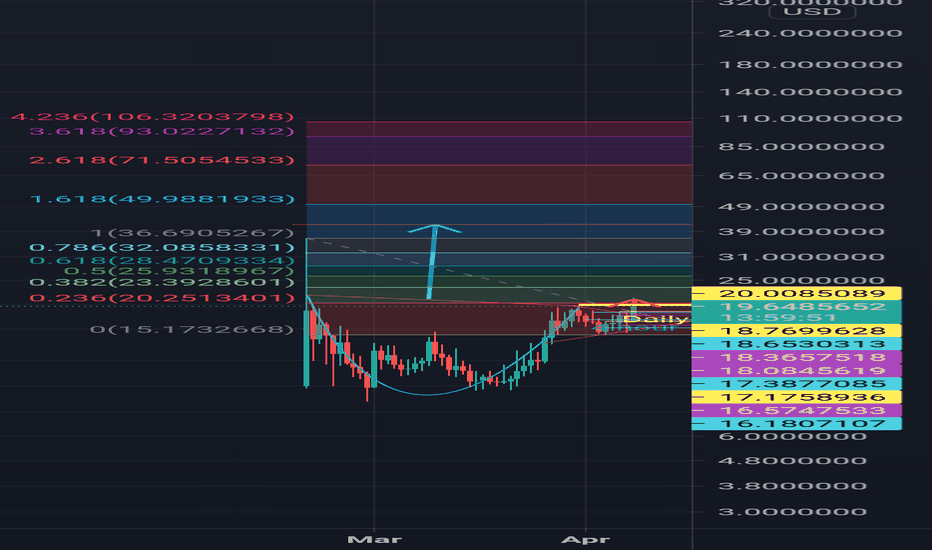This screenshot has height=550, width=932.
Task: Select the 0.382(23.3928601) Fibonacci label
Action: tap(162, 282)
